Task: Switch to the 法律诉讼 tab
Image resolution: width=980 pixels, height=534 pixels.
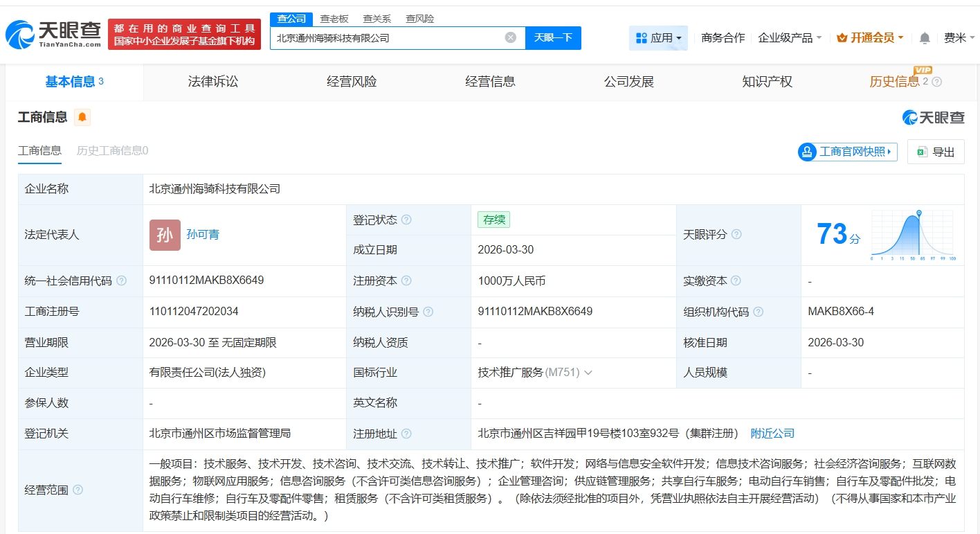Action: [x=213, y=82]
